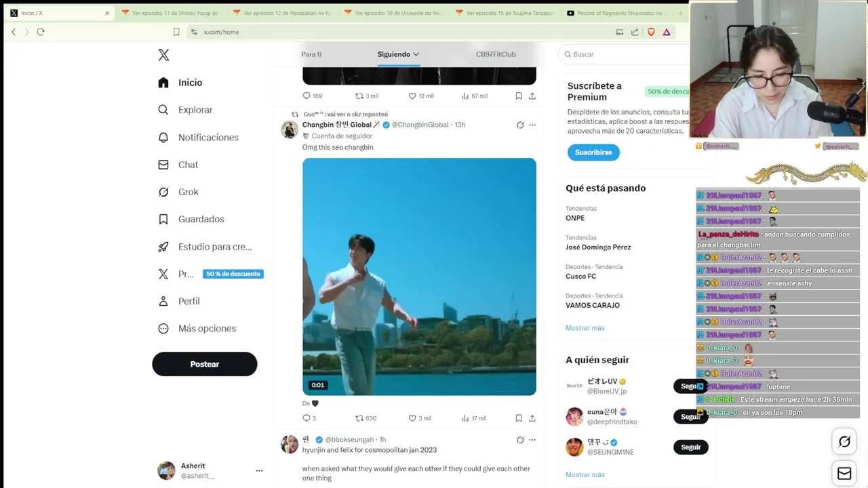Open bbokseungah profile avatar

[290, 445]
